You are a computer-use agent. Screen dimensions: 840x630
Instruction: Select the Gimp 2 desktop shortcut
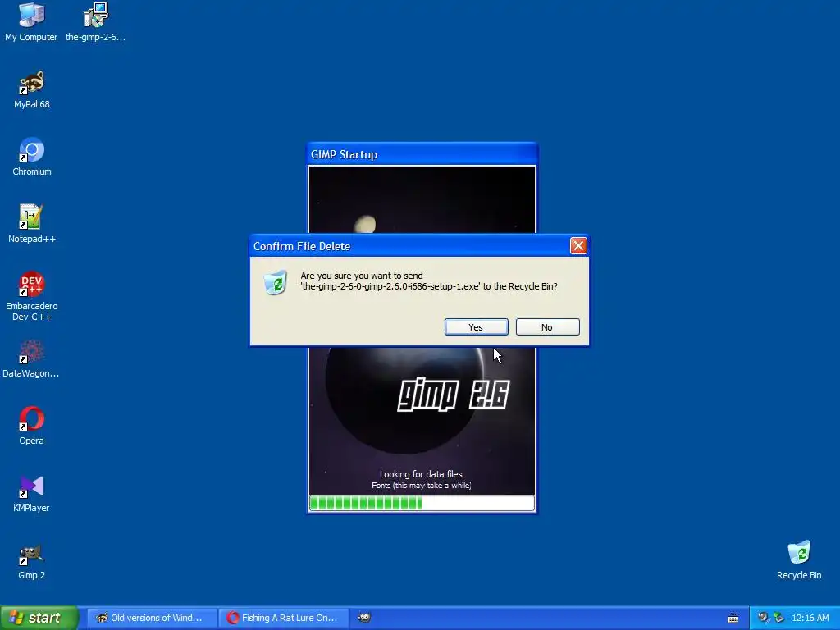tap(32, 560)
